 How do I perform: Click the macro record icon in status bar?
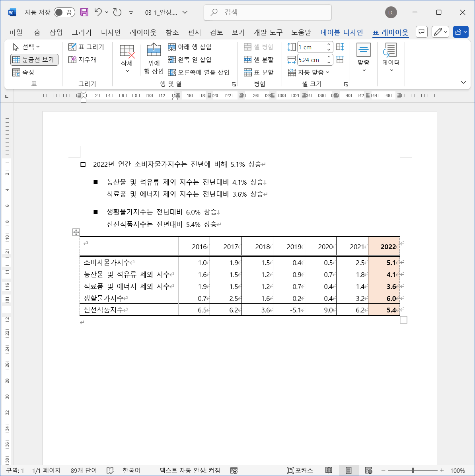click(234, 470)
